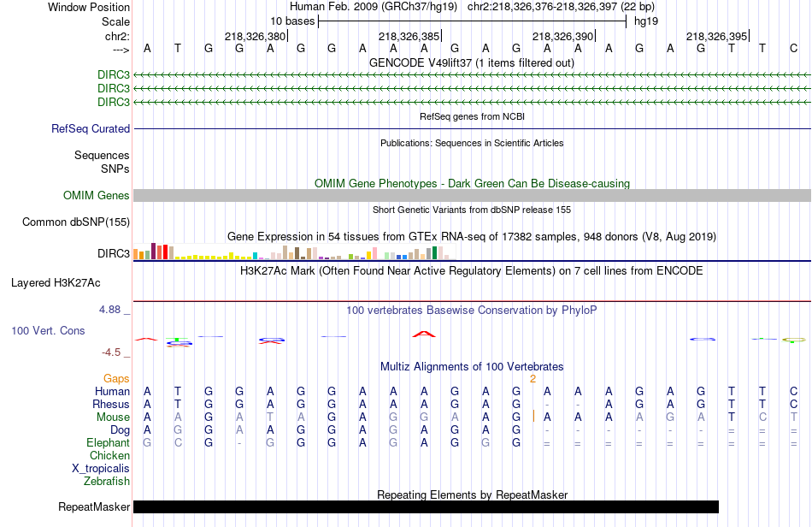The height and width of the screenshot is (527, 812).
Task: Click the DIRC3 label beside the GTEx bars
Action: (114, 253)
